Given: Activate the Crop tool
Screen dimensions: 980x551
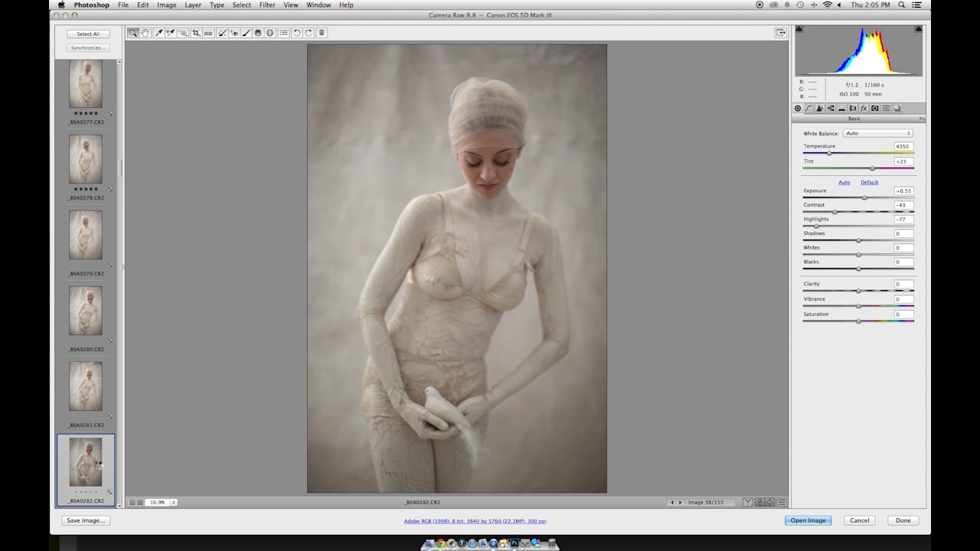Looking at the screenshot, I should click(x=196, y=33).
